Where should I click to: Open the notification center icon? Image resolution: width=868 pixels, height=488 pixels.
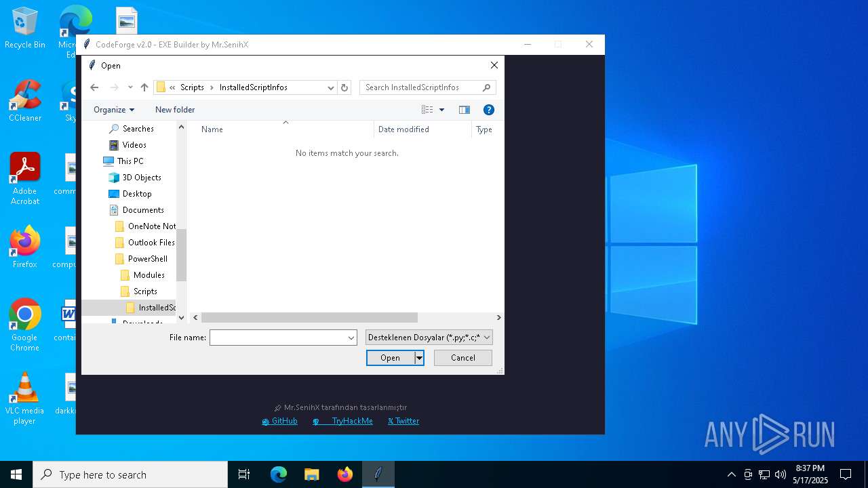pyautogui.click(x=846, y=474)
